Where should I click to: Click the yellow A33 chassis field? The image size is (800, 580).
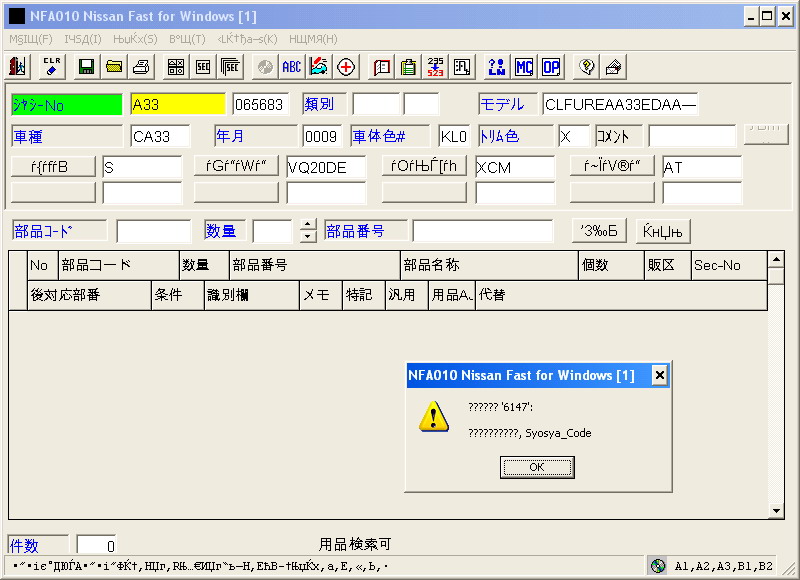(178, 105)
